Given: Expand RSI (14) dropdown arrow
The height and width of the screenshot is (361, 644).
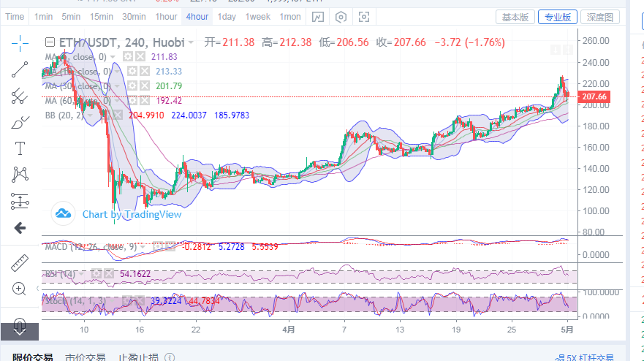Looking at the screenshot, I should pos(81,274).
